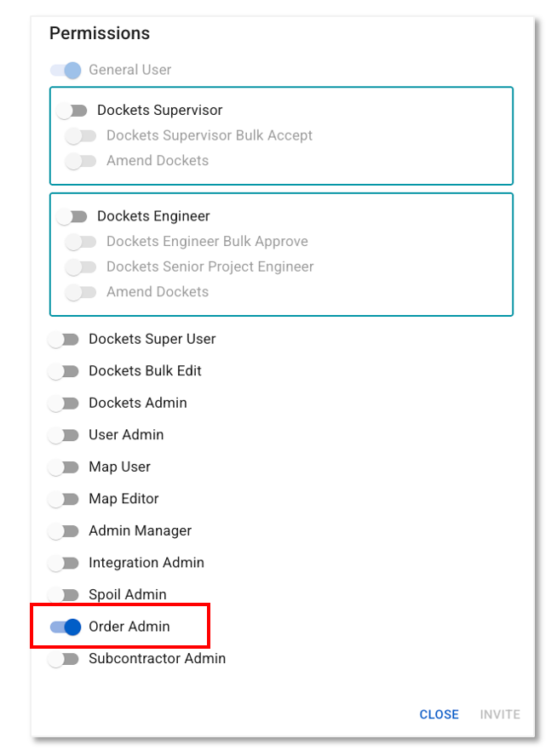The image size is (557, 756).
Task: Enable Amend Dockets under Dockets Engineer
Action: (82, 291)
